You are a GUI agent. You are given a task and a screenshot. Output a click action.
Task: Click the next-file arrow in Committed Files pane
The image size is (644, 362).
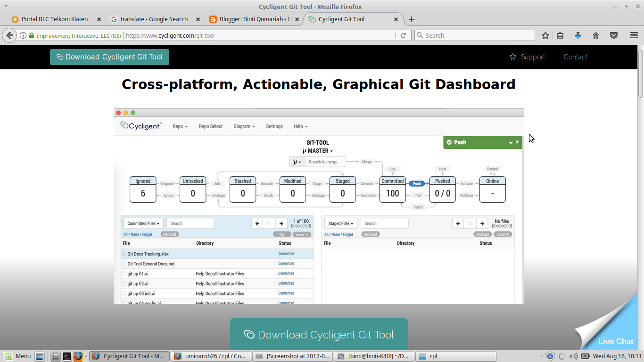tap(281, 223)
